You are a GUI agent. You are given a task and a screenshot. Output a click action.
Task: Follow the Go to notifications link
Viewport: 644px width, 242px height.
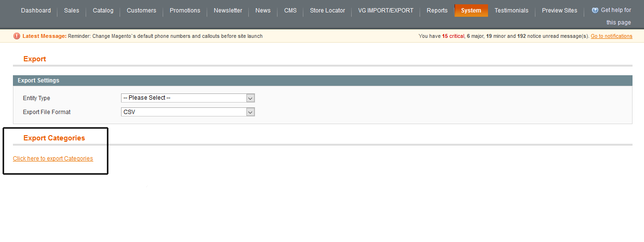pos(611,36)
